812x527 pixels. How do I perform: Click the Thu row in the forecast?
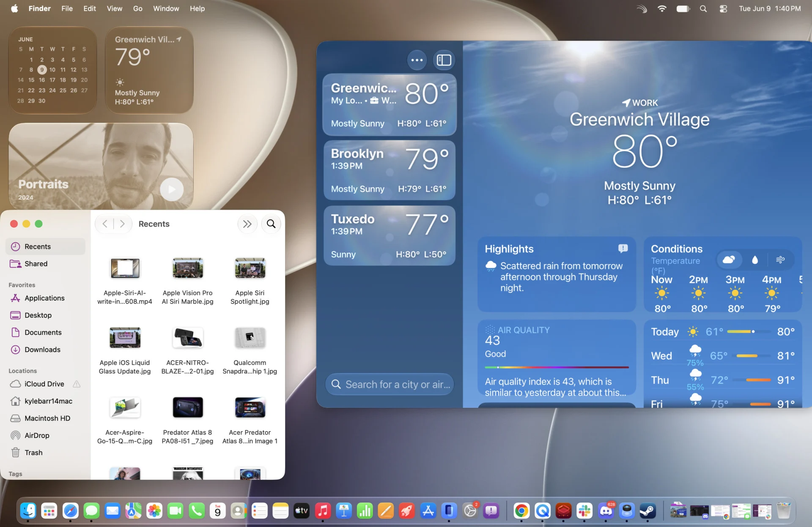point(722,380)
